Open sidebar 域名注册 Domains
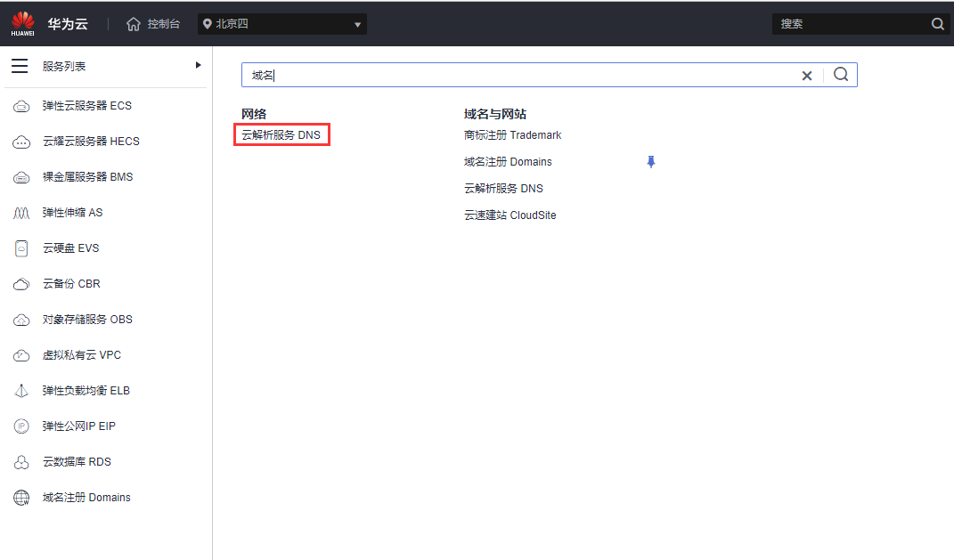 click(86, 498)
